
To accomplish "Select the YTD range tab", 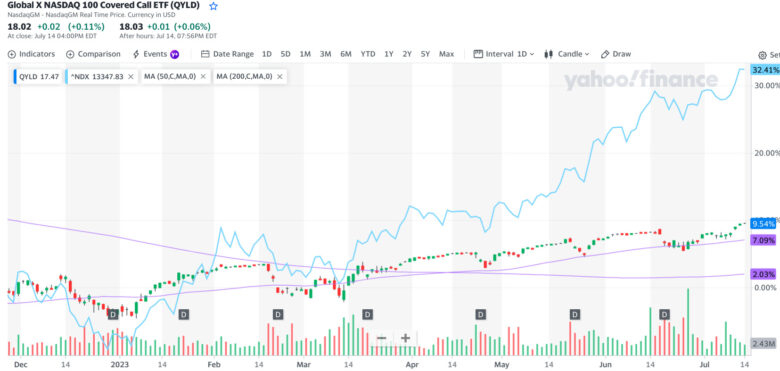I will pos(368,54).
